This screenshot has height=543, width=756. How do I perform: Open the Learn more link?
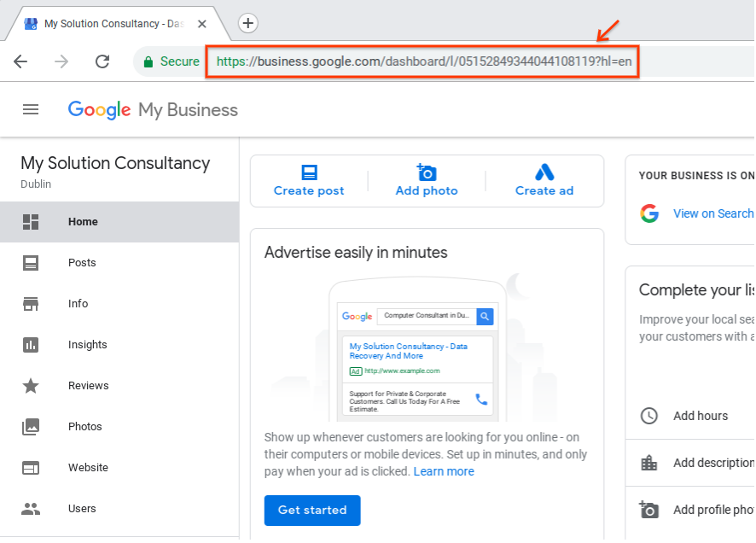(444, 470)
